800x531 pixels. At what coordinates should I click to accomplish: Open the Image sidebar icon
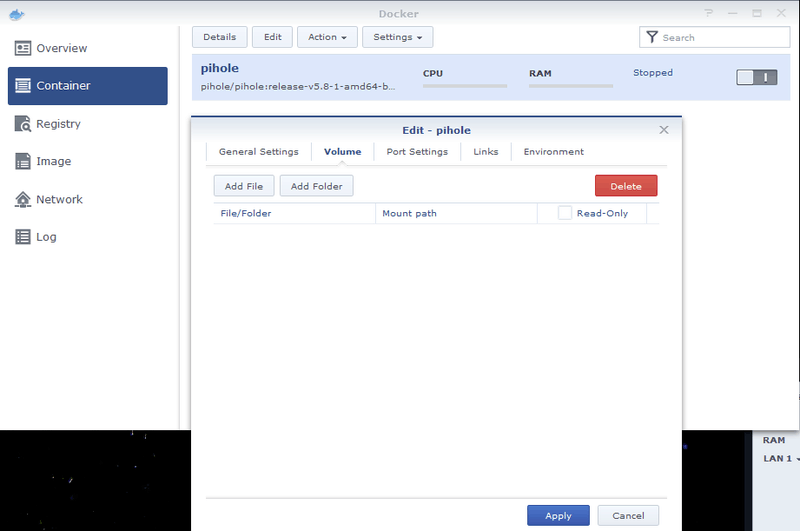pyautogui.click(x=22, y=161)
